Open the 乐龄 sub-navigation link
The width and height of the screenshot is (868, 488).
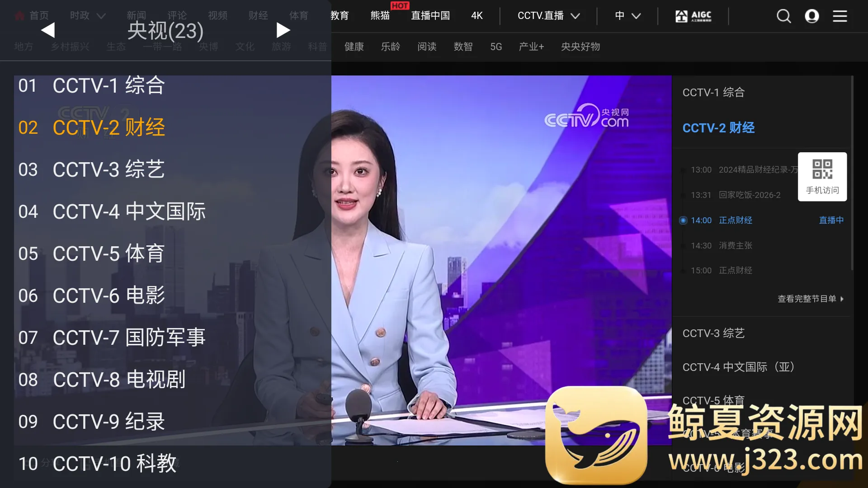(391, 47)
